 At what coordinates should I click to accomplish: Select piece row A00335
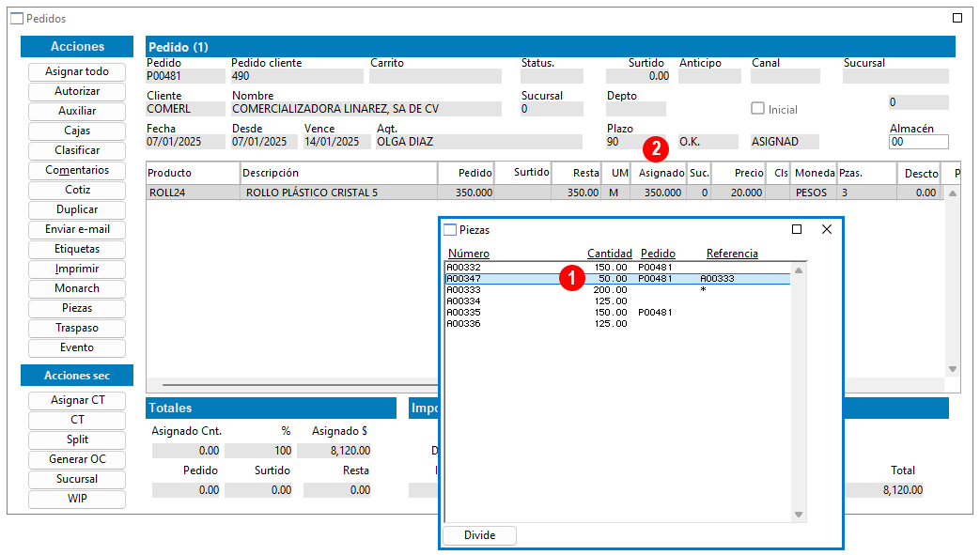617,313
